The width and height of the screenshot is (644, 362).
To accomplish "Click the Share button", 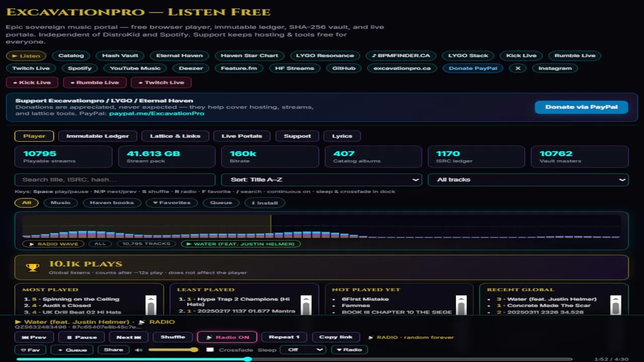I will [x=114, y=350].
